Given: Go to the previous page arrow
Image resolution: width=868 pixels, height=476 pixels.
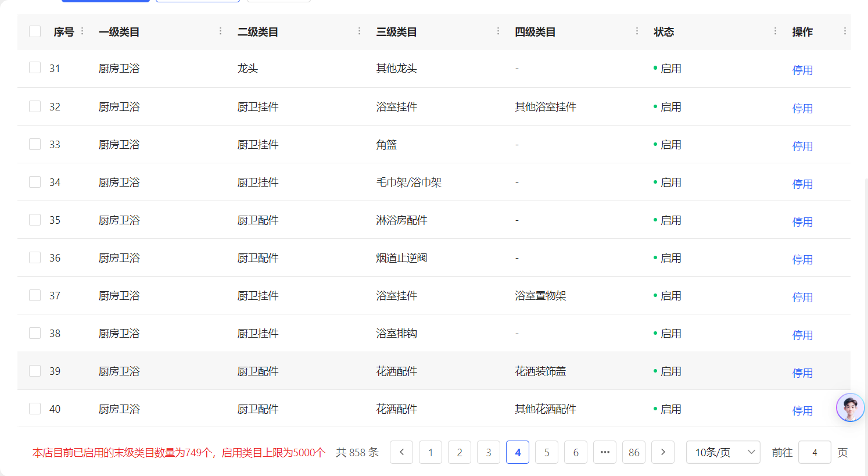Looking at the screenshot, I should pyautogui.click(x=401, y=452).
